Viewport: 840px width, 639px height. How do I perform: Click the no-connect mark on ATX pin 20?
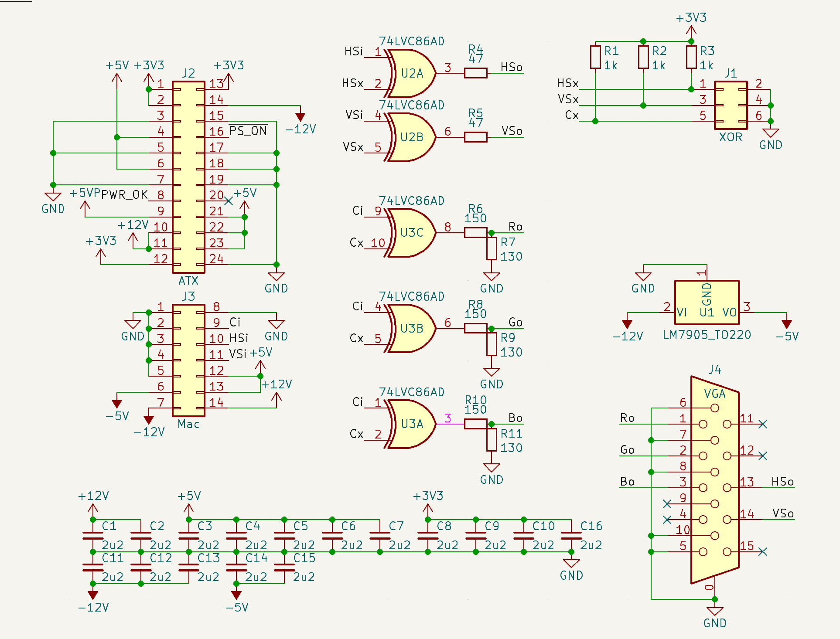point(229,201)
